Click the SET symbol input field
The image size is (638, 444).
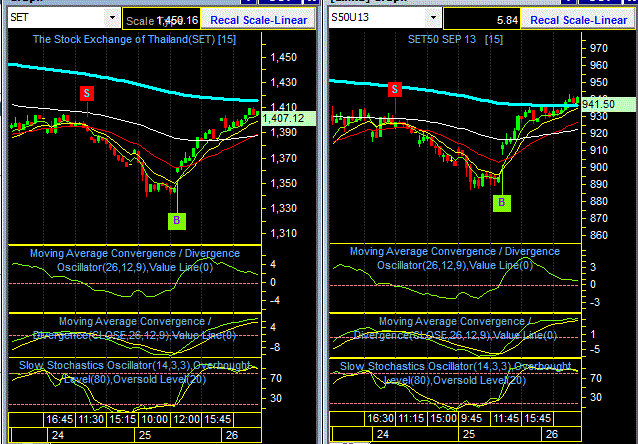point(57,18)
